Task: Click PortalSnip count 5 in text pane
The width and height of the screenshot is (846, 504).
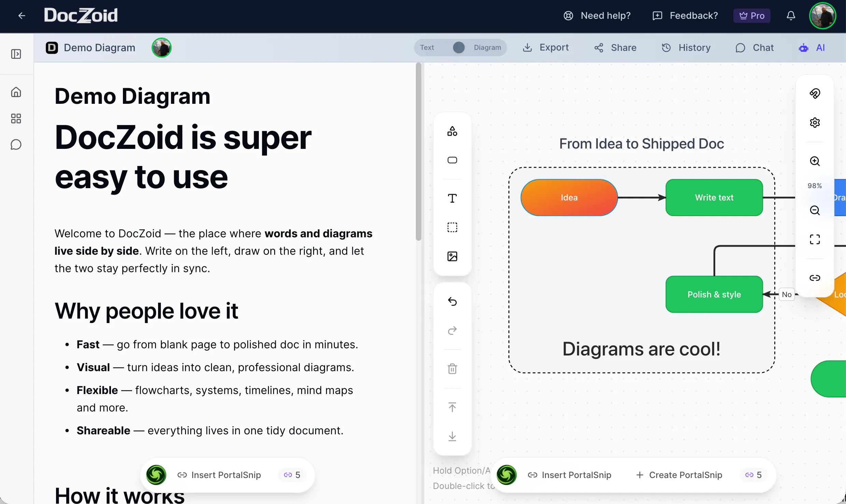Action: coord(292,475)
